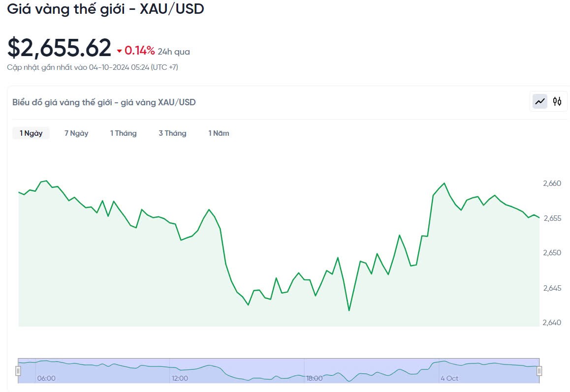570x392 pixels.
Task: Click the 18:00 marker in the navigator
Action: [x=315, y=378]
